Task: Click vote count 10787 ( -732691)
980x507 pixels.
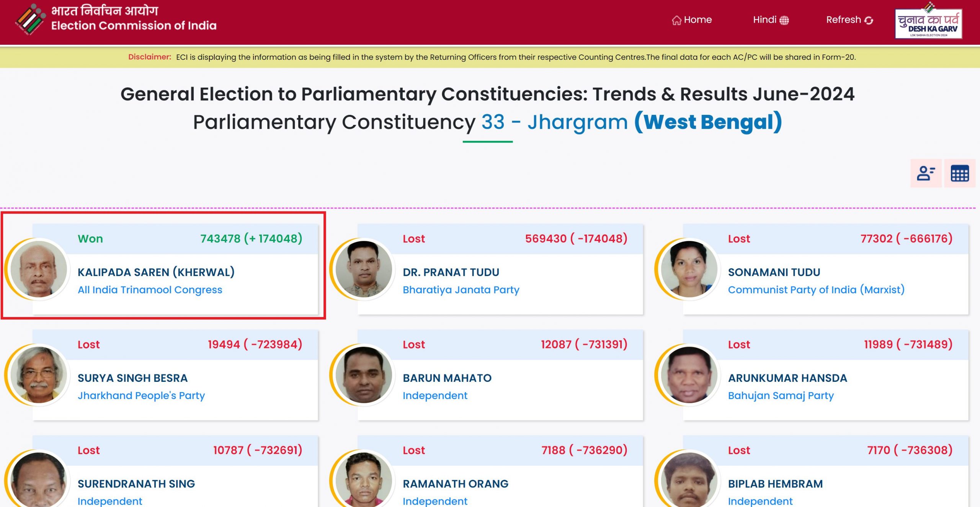Action: [x=258, y=450]
